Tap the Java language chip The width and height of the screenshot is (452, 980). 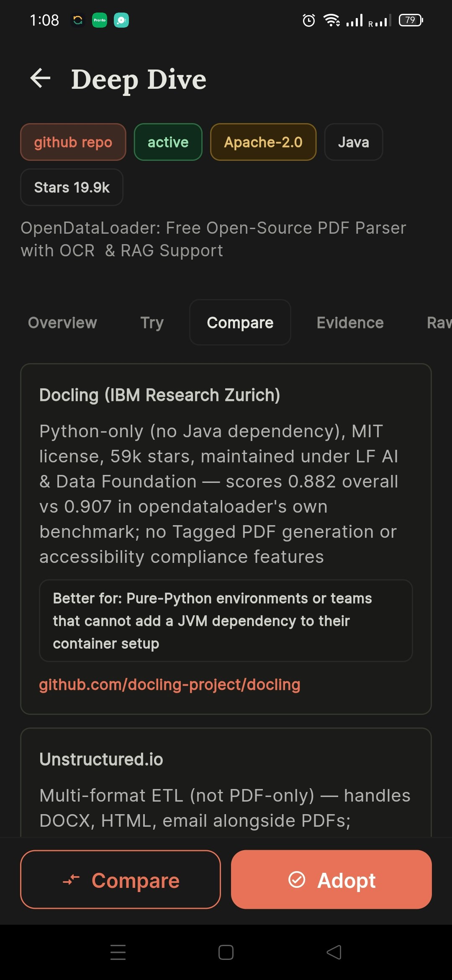tap(354, 142)
